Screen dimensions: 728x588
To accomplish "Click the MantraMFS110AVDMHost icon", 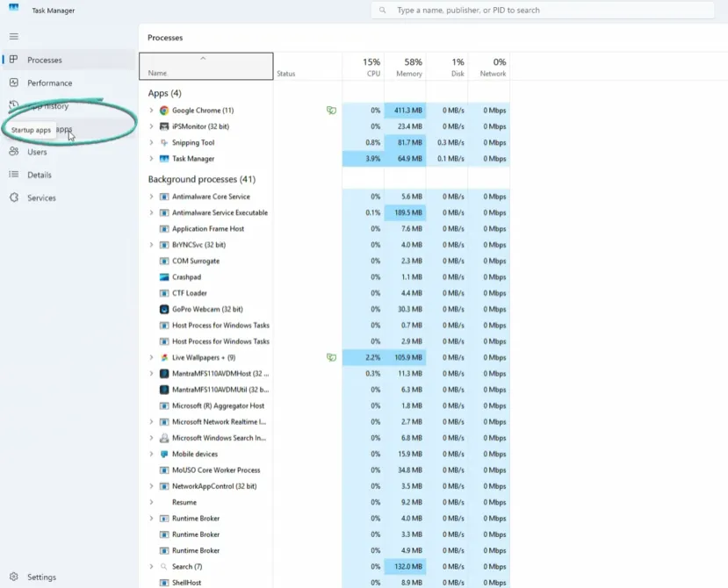I will click(x=164, y=374).
